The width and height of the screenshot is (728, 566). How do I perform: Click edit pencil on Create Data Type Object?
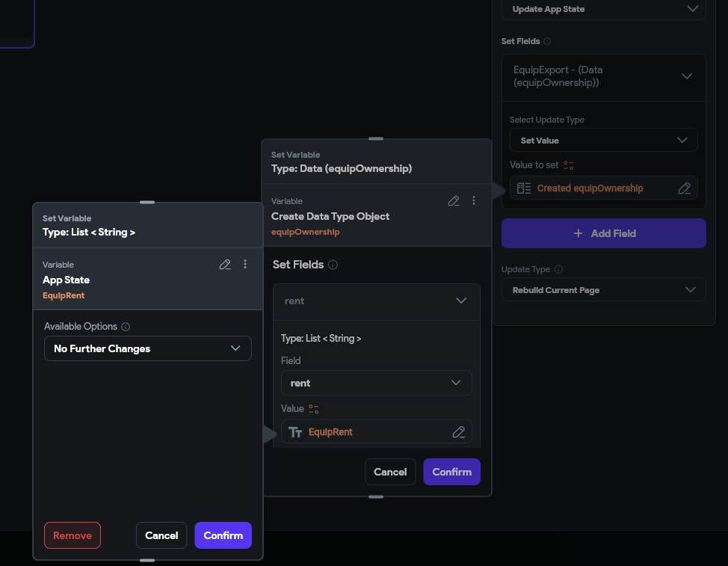point(454,201)
